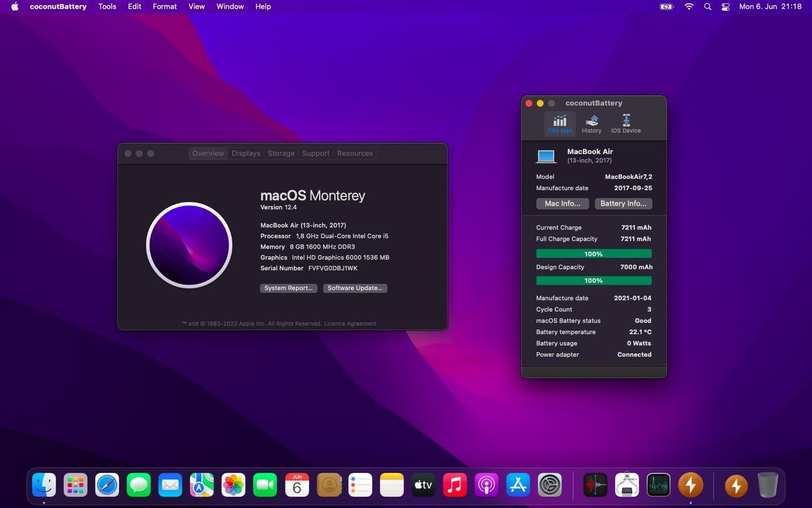This screenshot has height=508, width=812.
Task: Launch Safari from the dock
Action: coord(107,485)
